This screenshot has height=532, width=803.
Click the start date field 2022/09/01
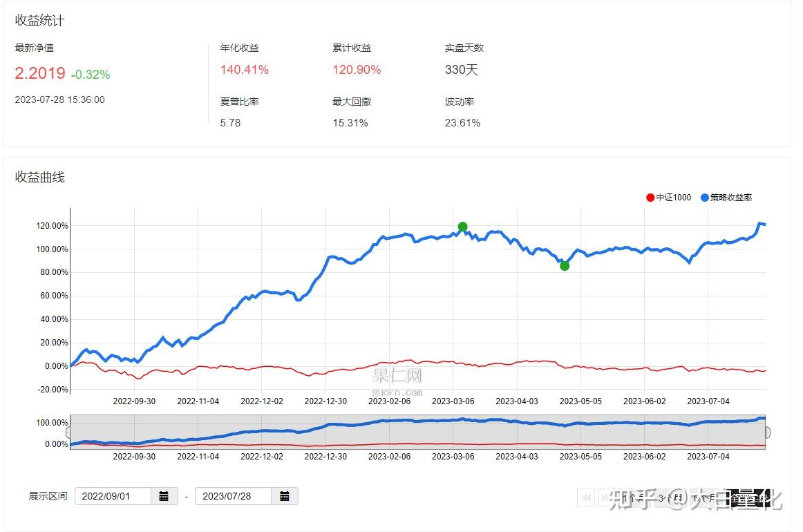point(113,496)
